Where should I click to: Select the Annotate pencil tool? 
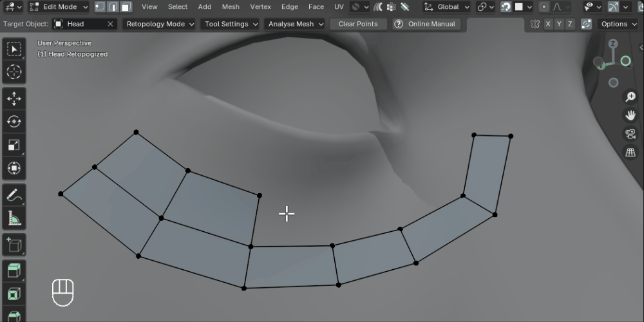tap(14, 194)
